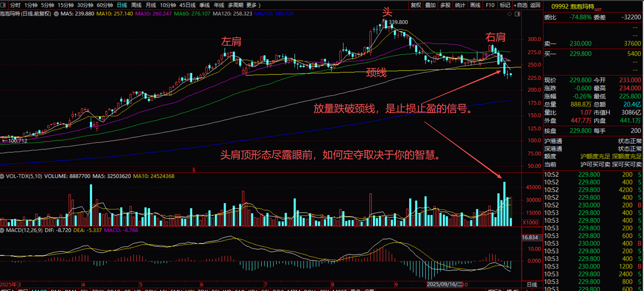644x291 pixels.
Task: Select the 30分钟 period tab
Action: click(85, 5)
